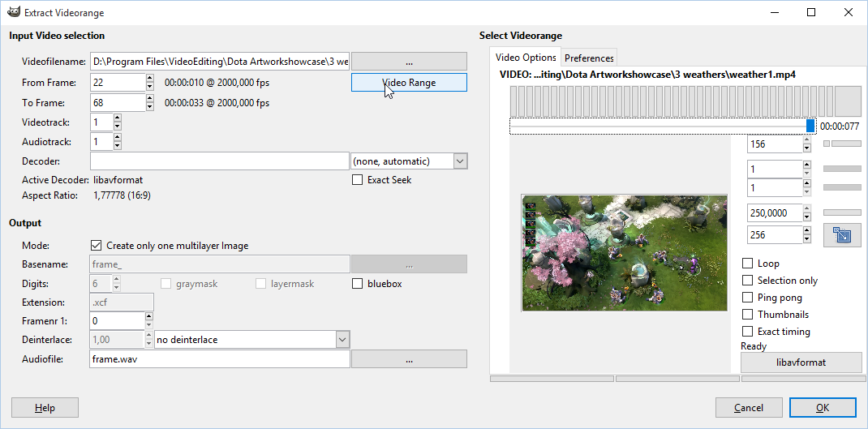Decrease the Audiotrack number

pos(118,146)
